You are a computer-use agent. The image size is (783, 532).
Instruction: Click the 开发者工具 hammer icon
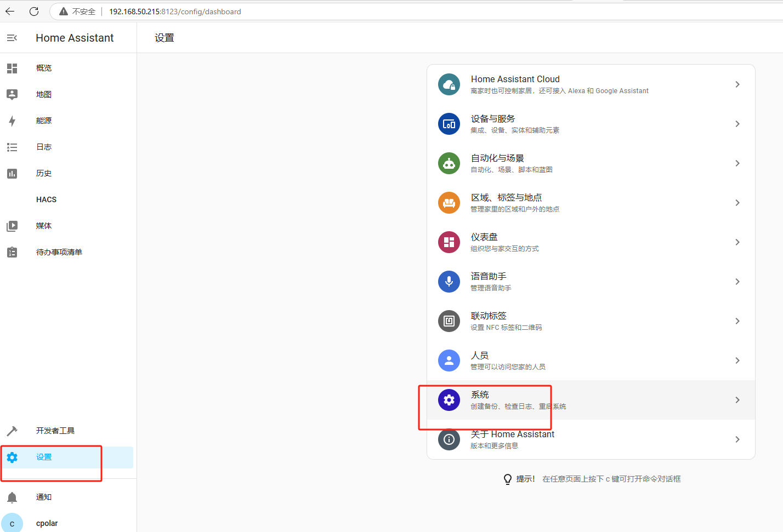(12, 431)
